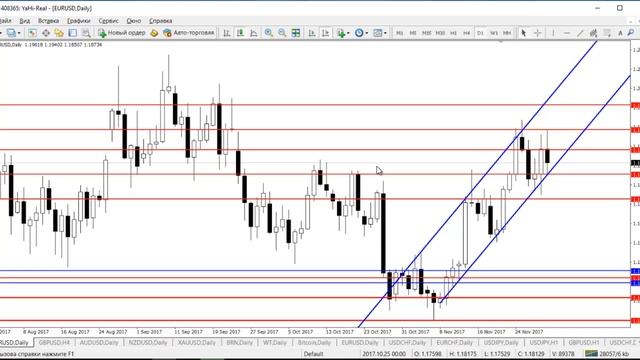Switch to the NZDUSD,Daily chart tab
This screenshot has height=360, width=640.
(148, 342)
